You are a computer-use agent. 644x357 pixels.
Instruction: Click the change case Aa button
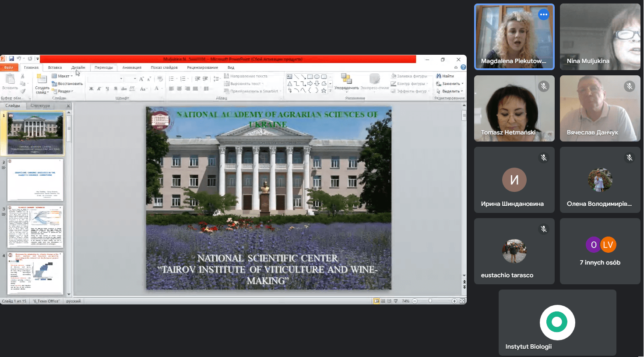tap(143, 88)
